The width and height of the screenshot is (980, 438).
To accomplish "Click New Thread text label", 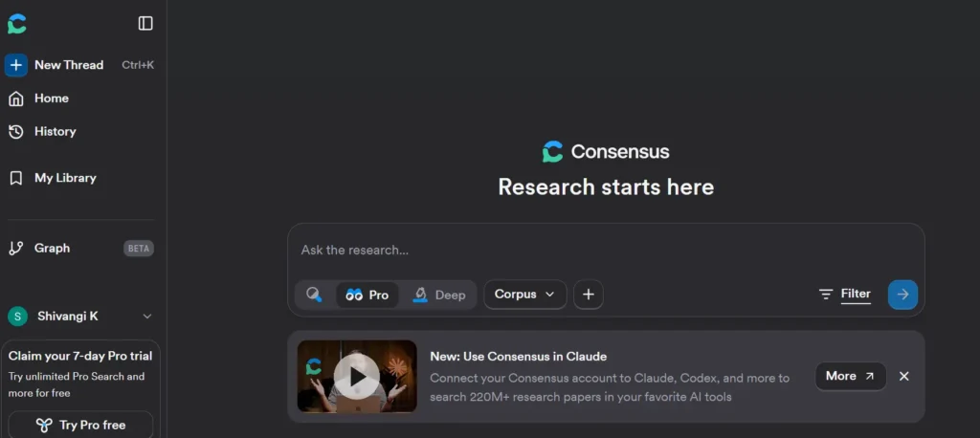I will click(x=69, y=65).
